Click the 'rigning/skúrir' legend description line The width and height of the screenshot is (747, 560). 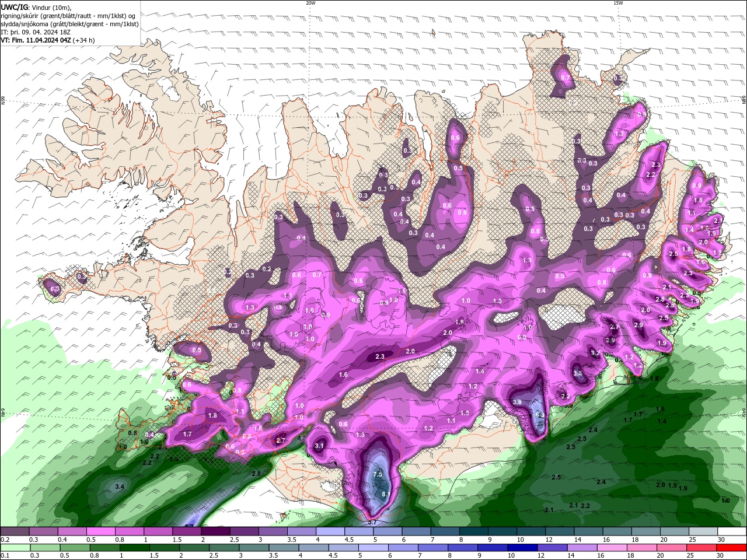pos(68,16)
